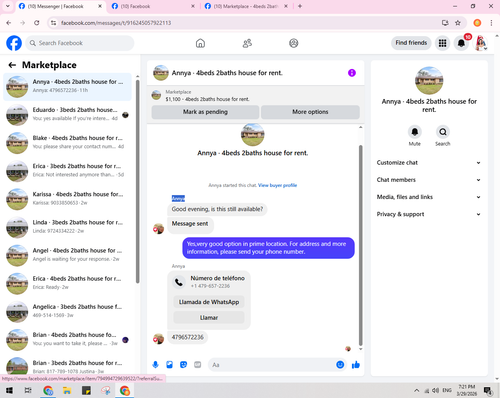Viewport: 500px width, 398px height.
Task: Go back using the Marketplace back arrow
Action: point(12,65)
